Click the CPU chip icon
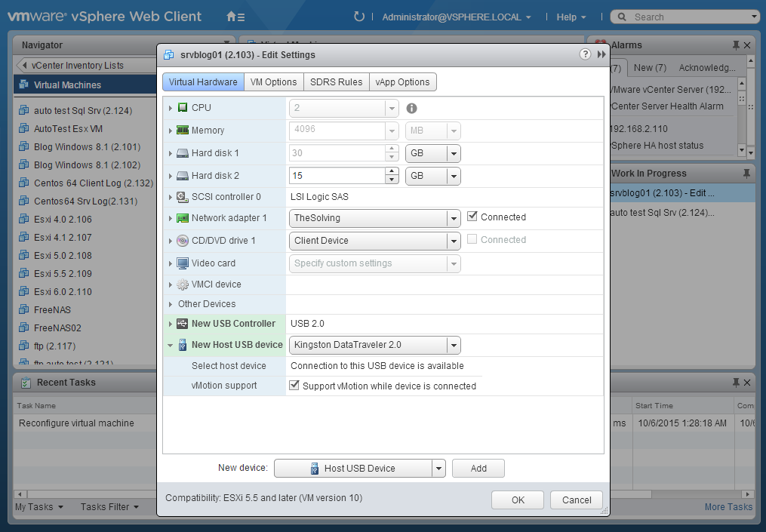The width and height of the screenshot is (766, 532). click(x=183, y=107)
